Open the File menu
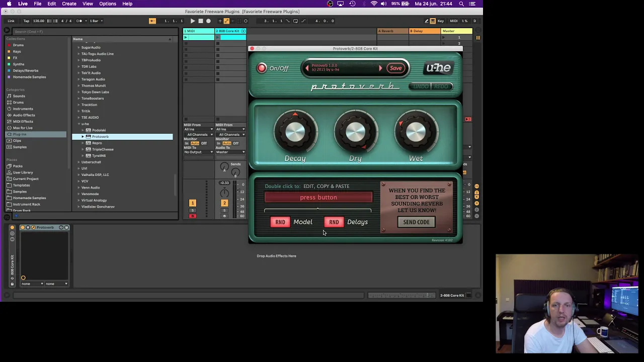Viewport: 644px width, 362px height. [x=37, y=4]
